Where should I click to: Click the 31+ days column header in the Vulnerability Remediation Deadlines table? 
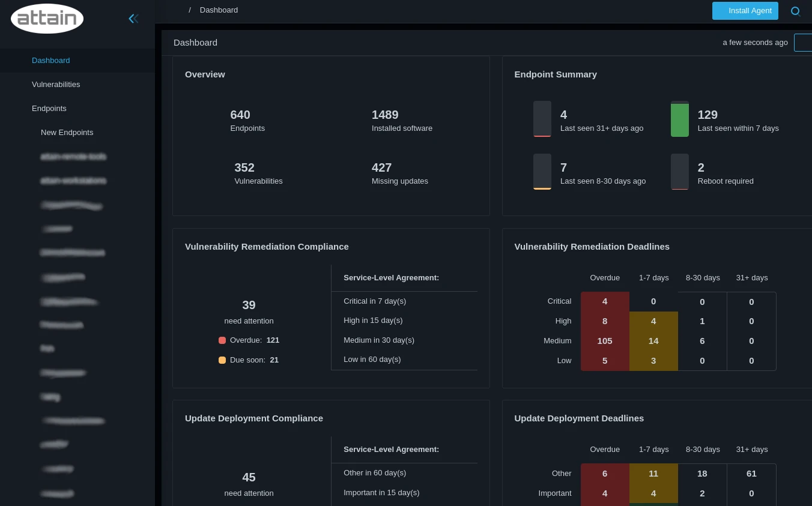tap(752, 278)
